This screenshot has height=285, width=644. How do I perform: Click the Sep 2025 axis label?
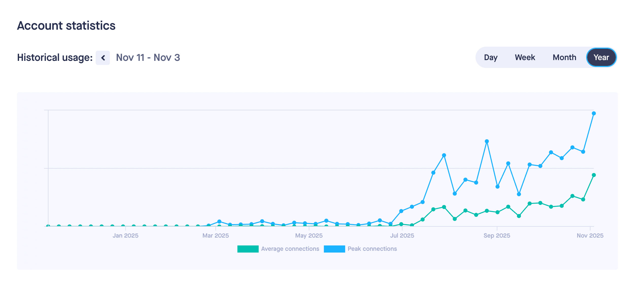click(x=497, y=236)
